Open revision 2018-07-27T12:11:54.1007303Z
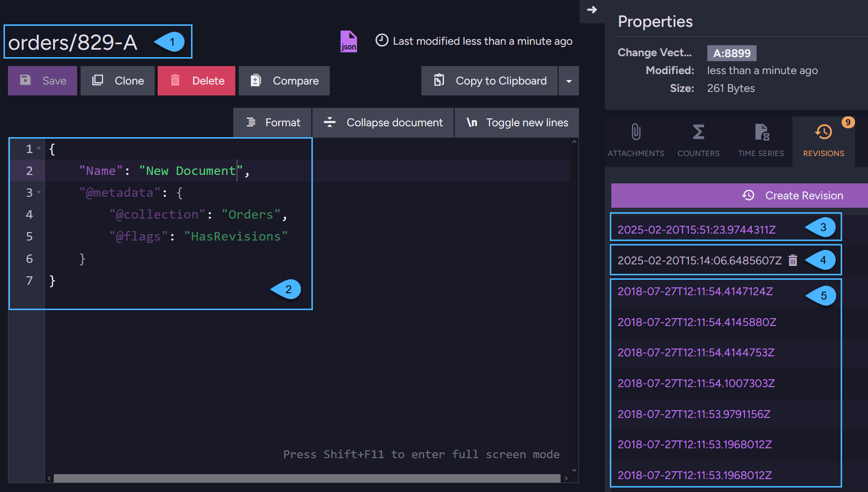 pos(696,383)
